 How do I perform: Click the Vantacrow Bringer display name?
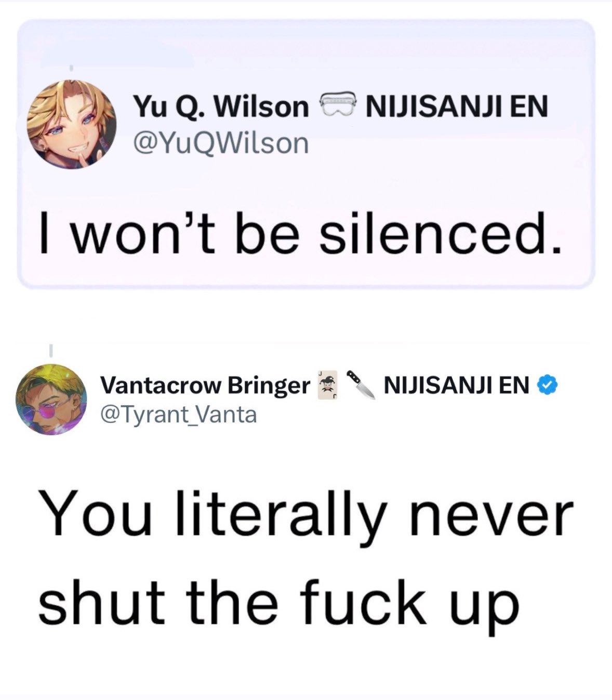pyautogui.click(x=205, y=386)
